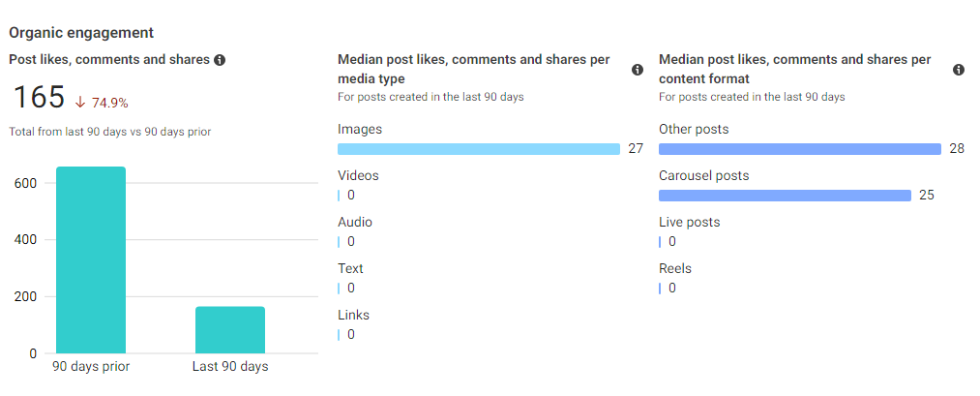The image size is (980, 396).
Task: Click the Organic engagement section heading
Action: coord(81,33)
